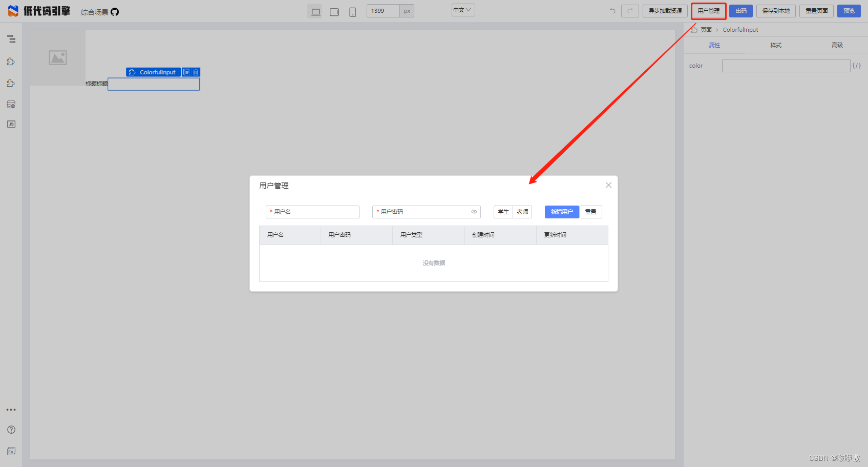Focus the 用户名 input field
The width and height of the screenshot is (868, 467).
pos(312,212)
